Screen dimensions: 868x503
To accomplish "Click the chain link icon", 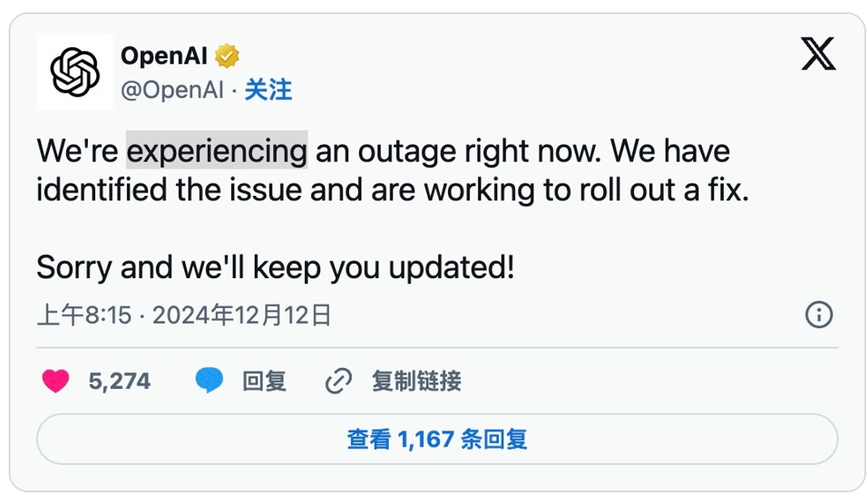I will [337, 382].
